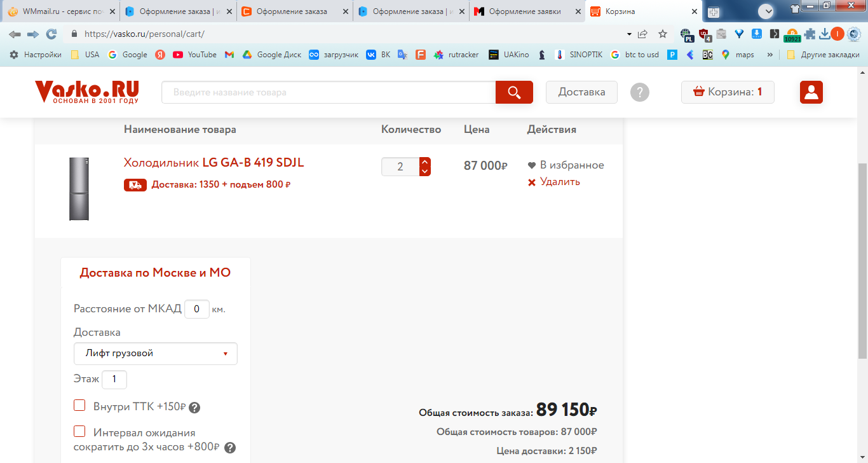This screenshot has height=463, width=868.
Task: Go forward with the browser forward arrow
Action: point(33,34)
